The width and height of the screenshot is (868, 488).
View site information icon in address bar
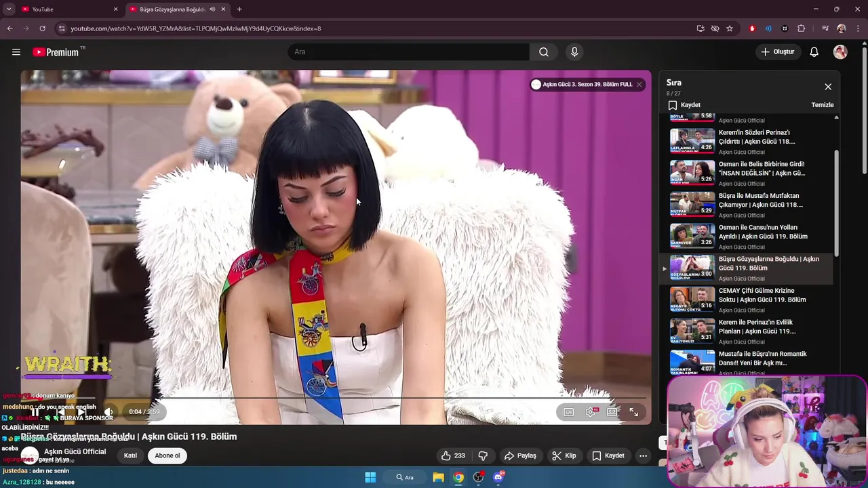(62, 28)
